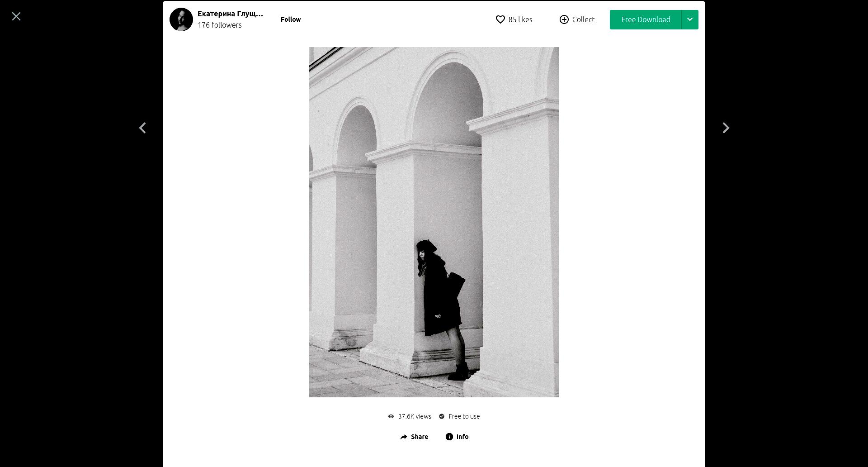This screenshot has height=467, width=868.
Task: Open the Free to use license link
Action: (x=464, y=416)
